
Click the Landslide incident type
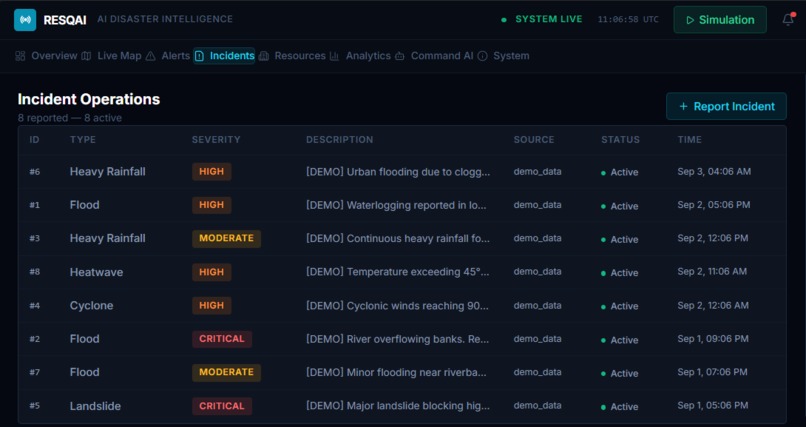[95, 406]
